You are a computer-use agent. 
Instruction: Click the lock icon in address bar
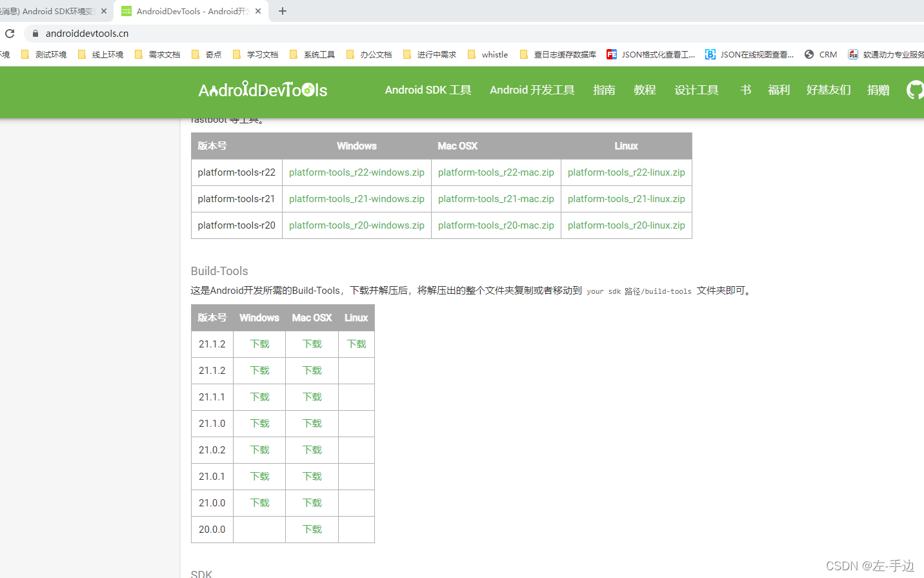[x=35, y=33]
